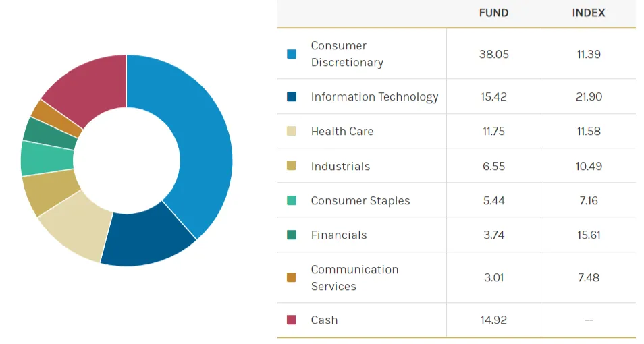Click the Consumer Discretionary legend color swatch

click(x=292, y=54)
